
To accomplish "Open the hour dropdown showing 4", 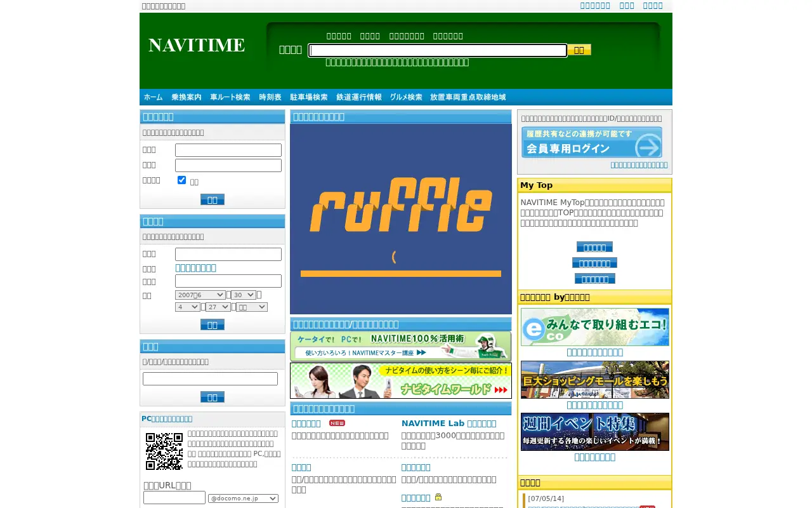I will (188, 307).
